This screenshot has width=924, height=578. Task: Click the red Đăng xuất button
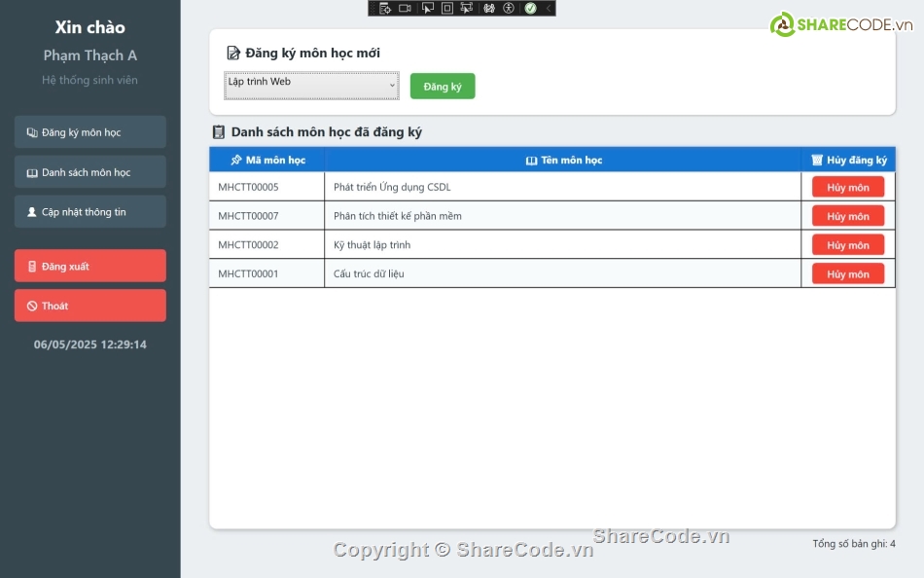click(90, 266)
